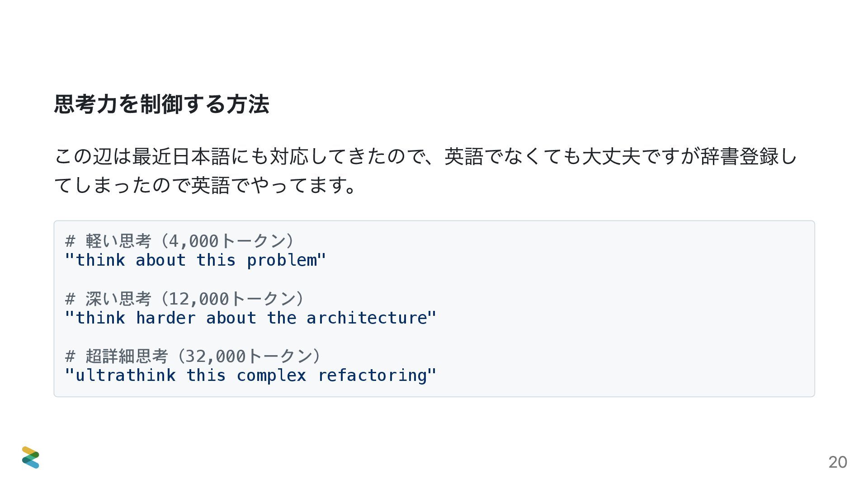Select the "ultrathink this complex refactoring" line
The height and width of the screenshot is (488, 868).
tap(250, 375)
